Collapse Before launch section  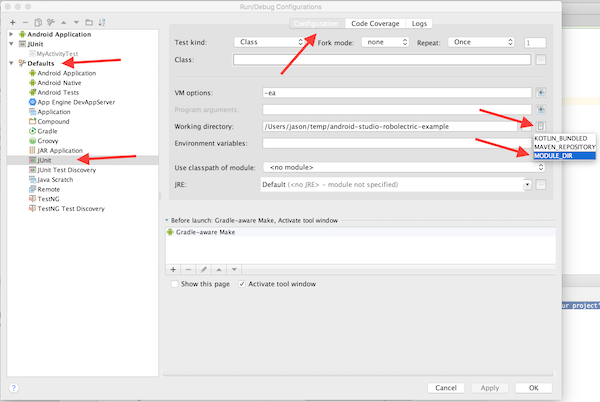tap(167, 220)
